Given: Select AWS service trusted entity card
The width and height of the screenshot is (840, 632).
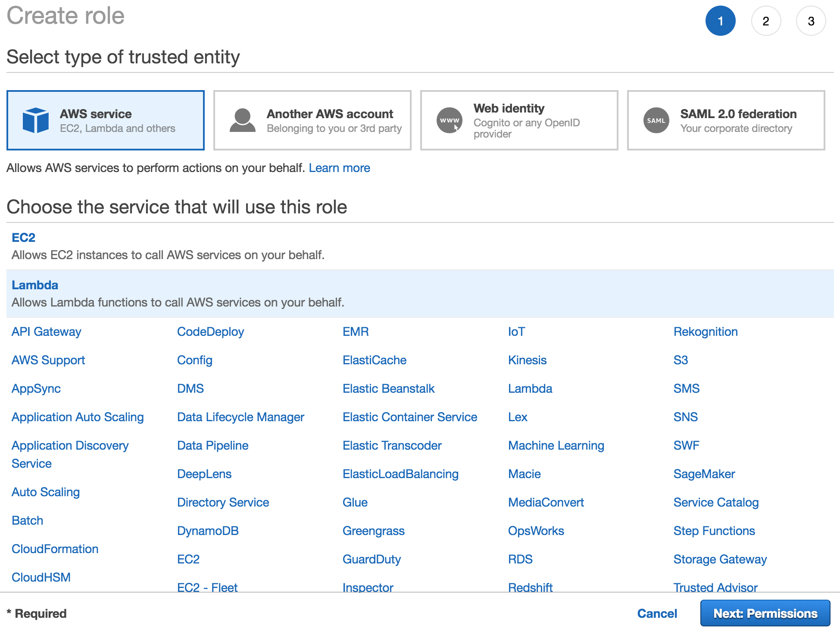Looking at the screenshot, I should [x=106, y=120].
